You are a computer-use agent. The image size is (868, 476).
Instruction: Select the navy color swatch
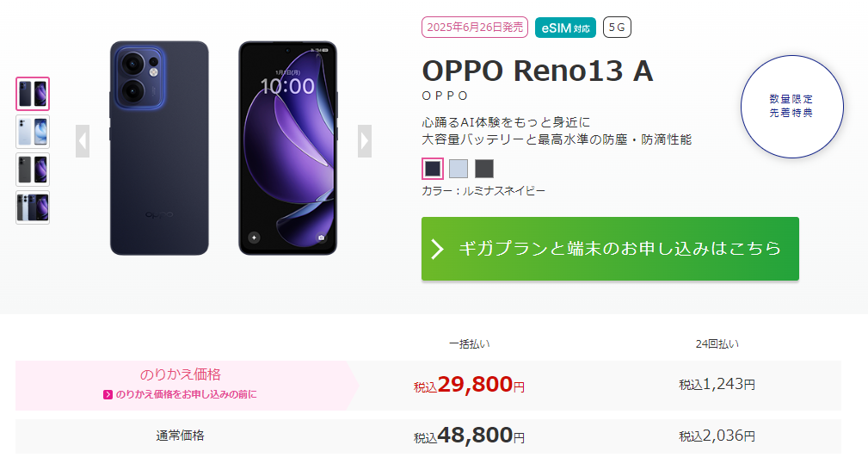click(x=433, y=169)
